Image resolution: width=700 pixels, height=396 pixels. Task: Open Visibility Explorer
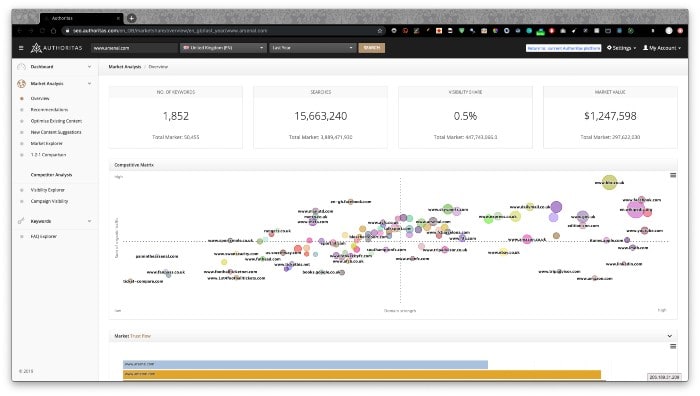[47, 190]
